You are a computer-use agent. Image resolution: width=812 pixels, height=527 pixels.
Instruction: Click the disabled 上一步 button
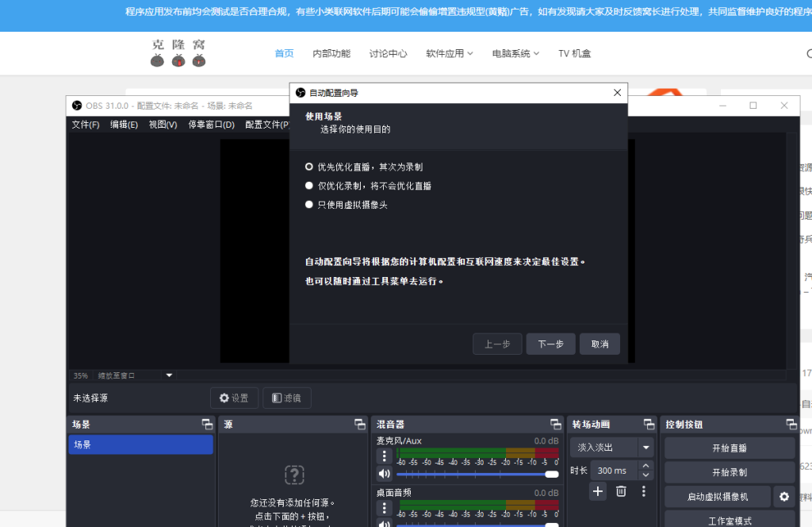[497, 344]
